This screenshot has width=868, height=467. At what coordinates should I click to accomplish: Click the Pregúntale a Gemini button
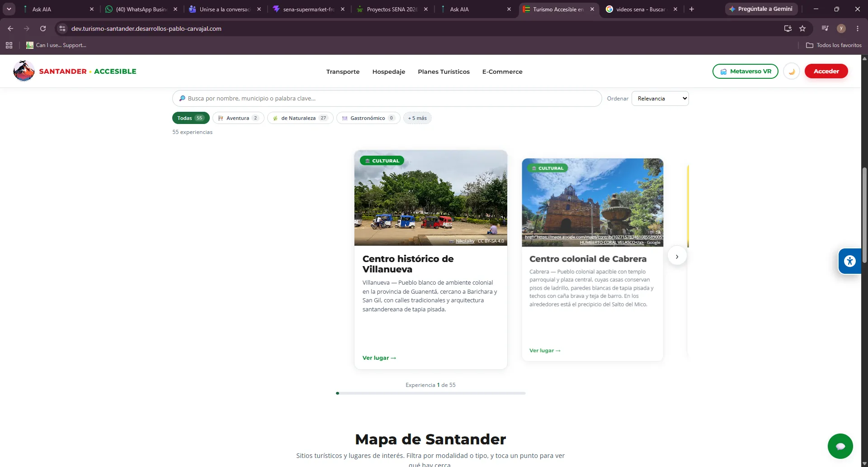pyautogui.click(x=761, y=9)
